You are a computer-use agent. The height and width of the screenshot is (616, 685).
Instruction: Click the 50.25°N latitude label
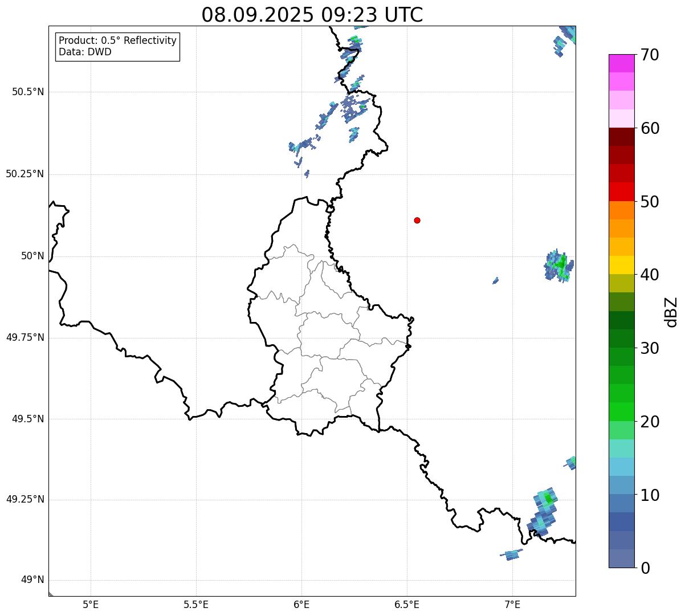click(x=25, y=174)
